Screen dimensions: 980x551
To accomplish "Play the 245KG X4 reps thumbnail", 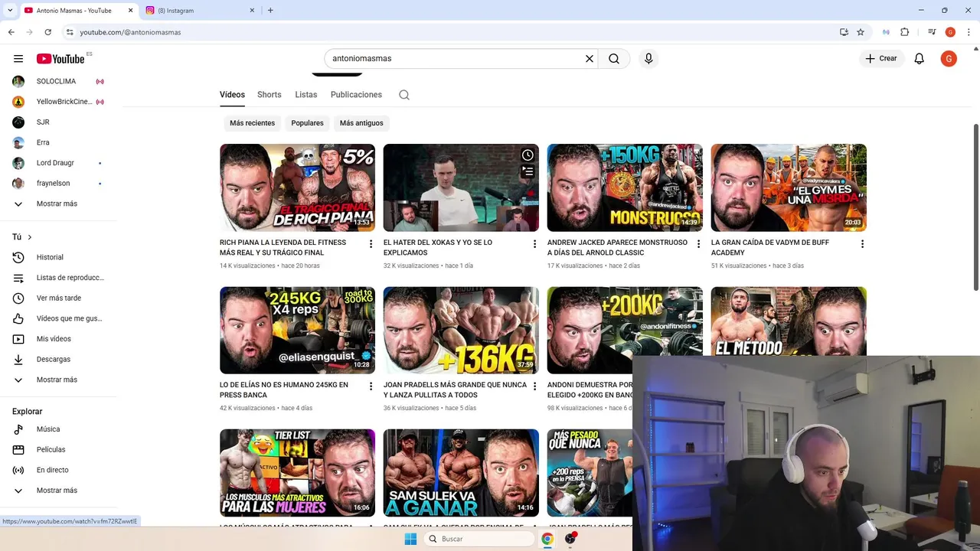I will coord(297,330).
